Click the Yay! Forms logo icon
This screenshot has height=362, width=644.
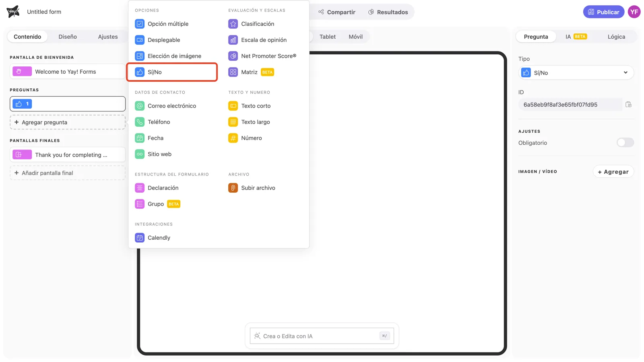pyautogui.click(x=13, y=12)
